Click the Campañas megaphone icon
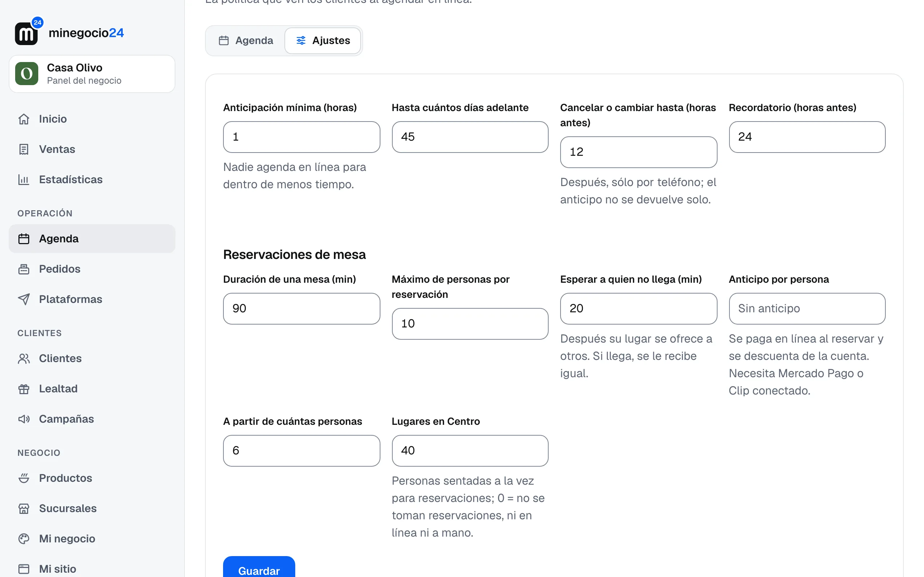 pos(24,419)
